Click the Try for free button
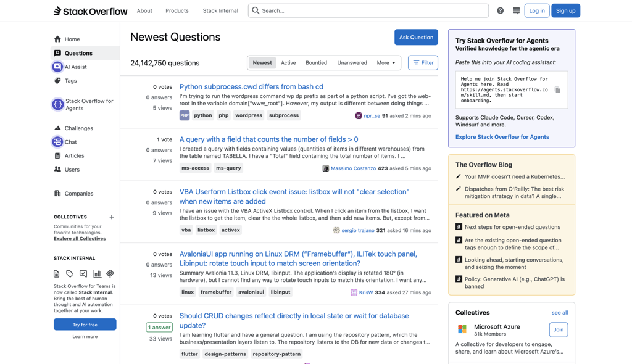The height and width of the screenshot is (364, 632). tap(85, 325)
